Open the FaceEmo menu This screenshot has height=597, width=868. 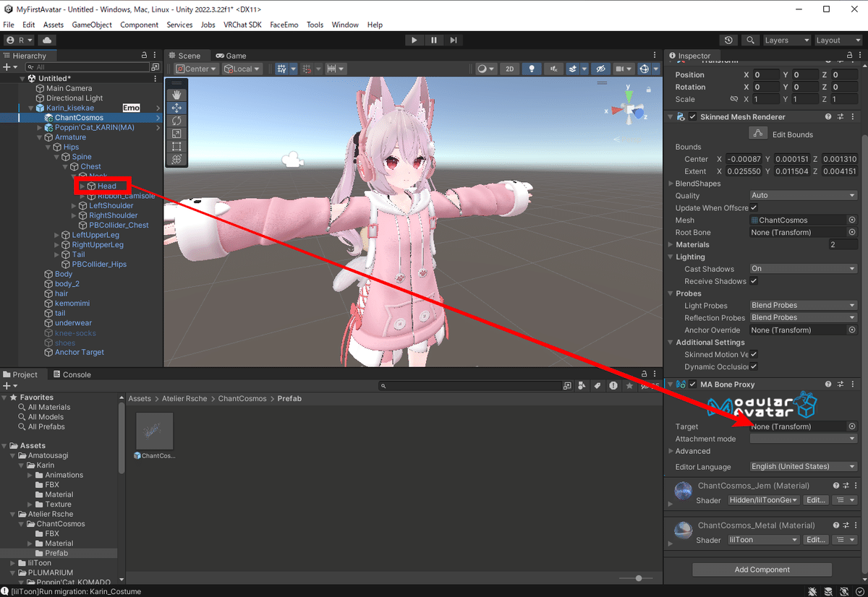[x=284, y=25]
